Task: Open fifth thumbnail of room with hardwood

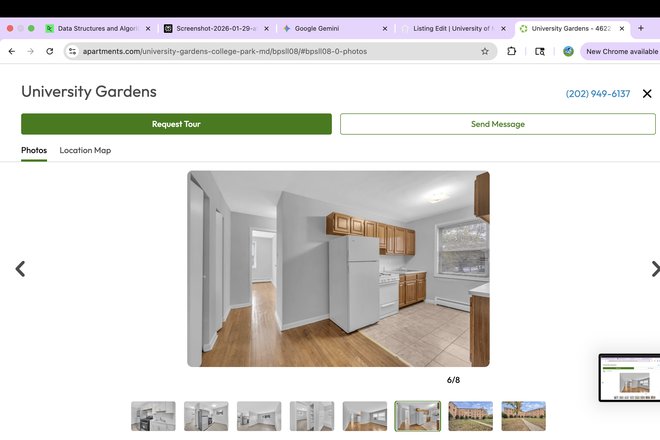Action: pos(365,416)
